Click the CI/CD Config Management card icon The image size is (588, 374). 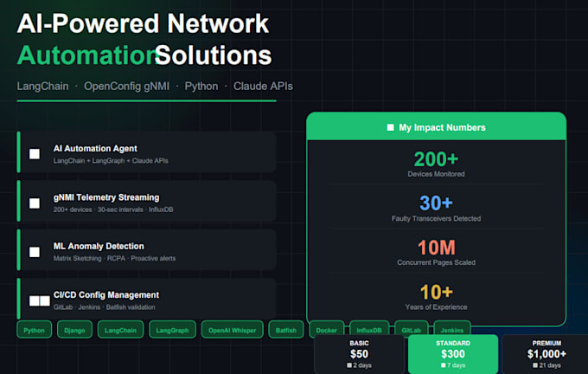[x=40, y=300]
